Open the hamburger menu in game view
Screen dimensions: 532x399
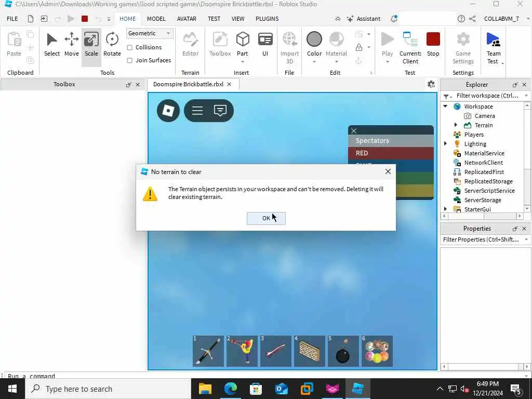pos(197,111)
